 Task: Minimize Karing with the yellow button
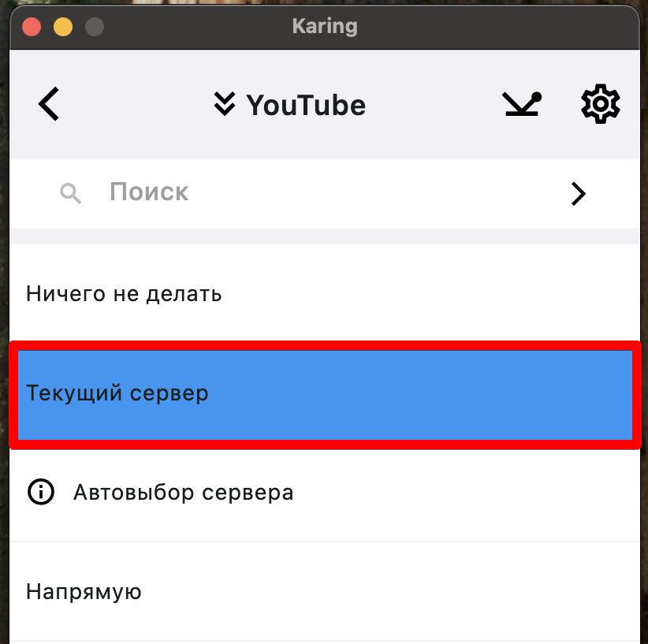click(x=63, y=28)
